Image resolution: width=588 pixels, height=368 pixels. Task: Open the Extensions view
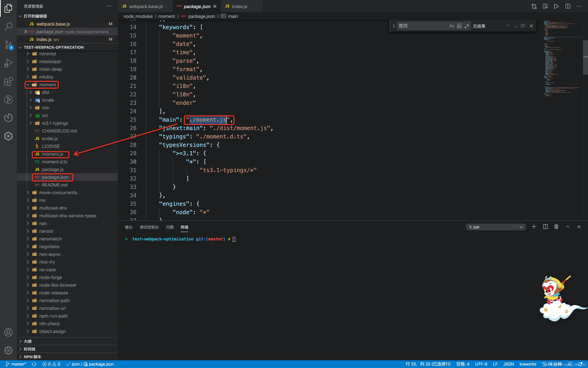(8, 81)
